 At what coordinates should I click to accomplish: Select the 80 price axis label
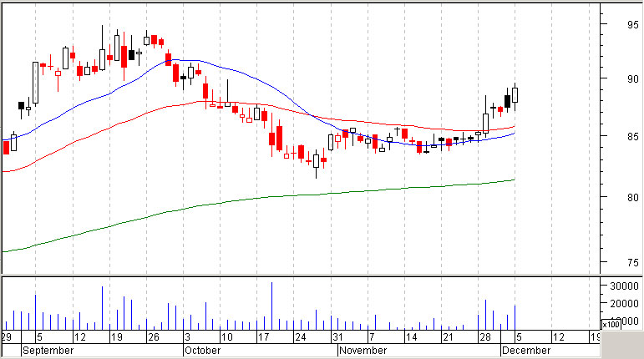click(633, 197)
